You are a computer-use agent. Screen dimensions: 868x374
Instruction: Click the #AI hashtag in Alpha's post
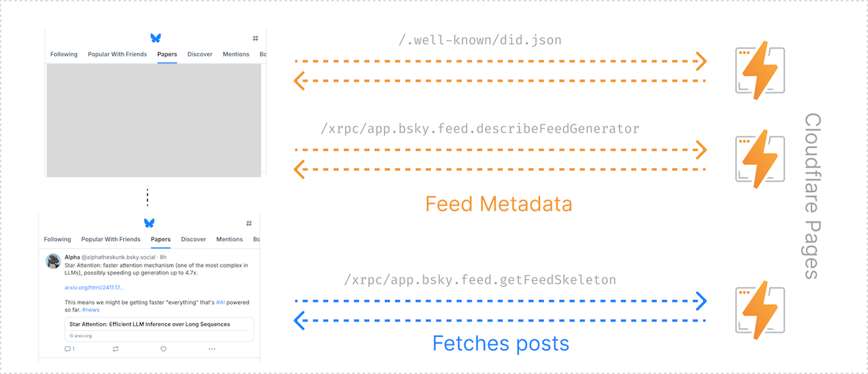coord(220,302)
